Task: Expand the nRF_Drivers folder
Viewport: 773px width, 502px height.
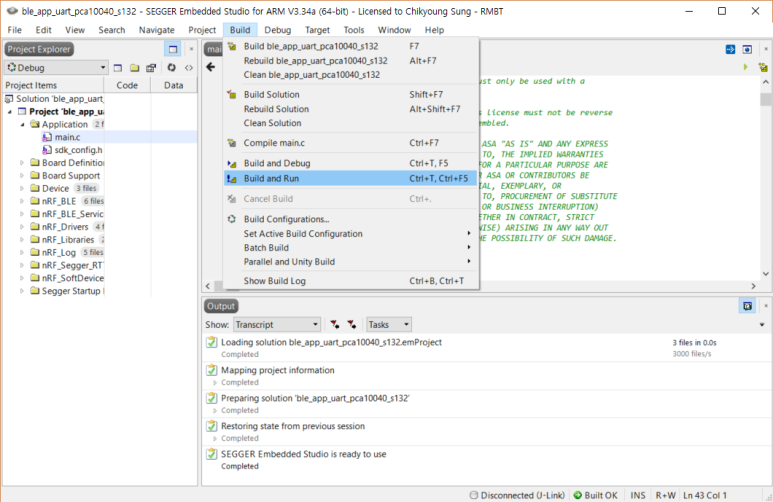Action: click(22, 226)
